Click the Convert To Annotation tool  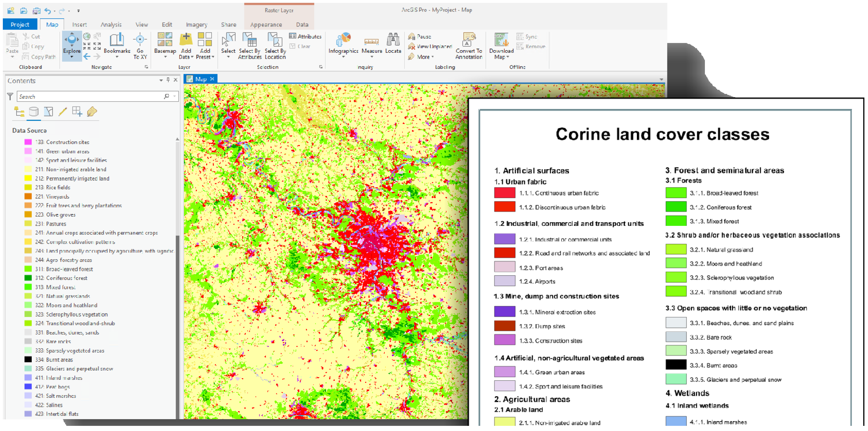click(x=468, y=47)
